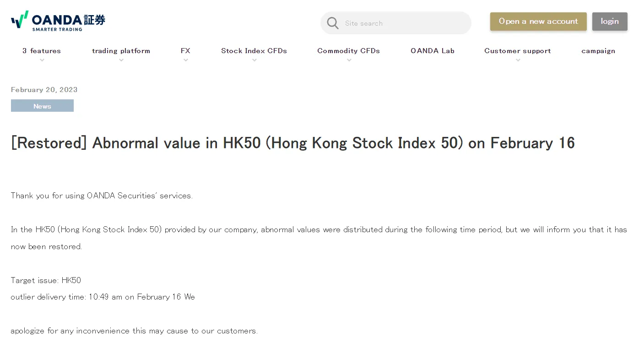Click the OANDA Securities logo
This screenshot has height=349, width=644.
coord(58,21)
